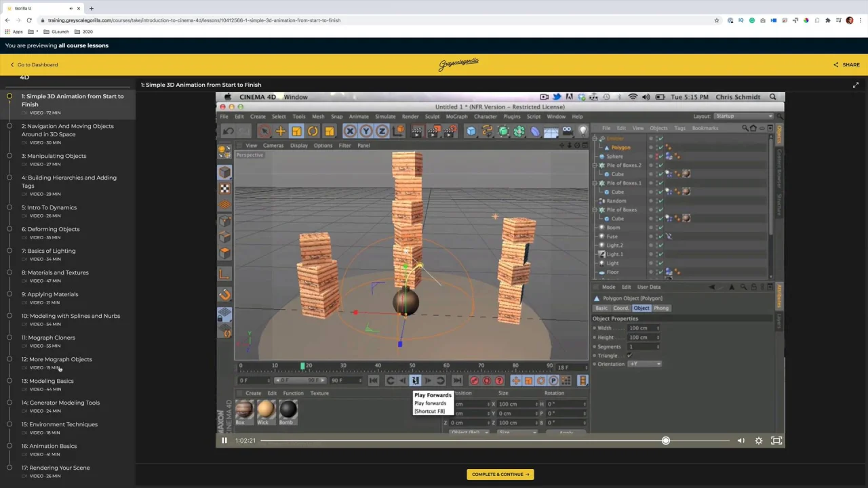868x488 pixels.
Task: Open the Render menu
Action: [x=410, y=117]
